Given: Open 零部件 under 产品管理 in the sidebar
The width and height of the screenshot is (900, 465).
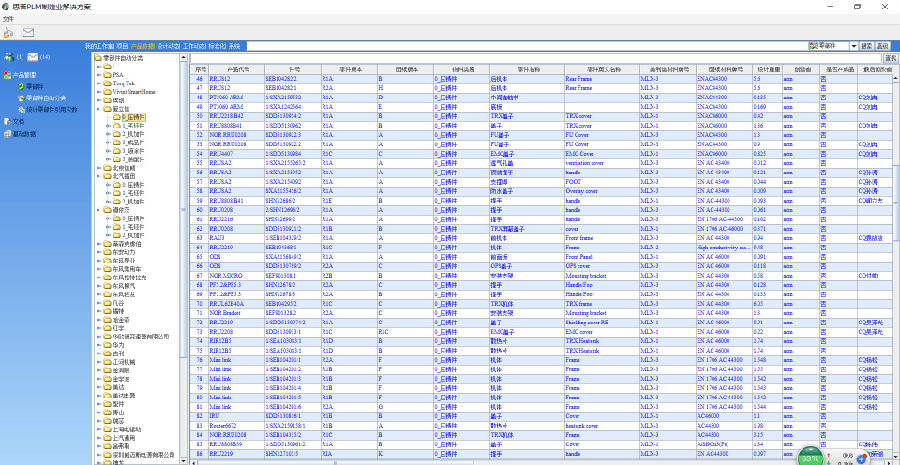Looking at the screenshot, I should (x=35, y=86).
